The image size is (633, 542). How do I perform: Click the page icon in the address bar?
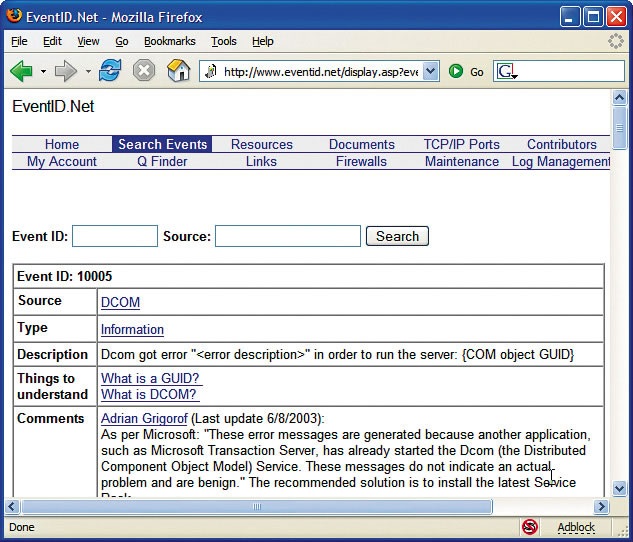click(210, 71)
